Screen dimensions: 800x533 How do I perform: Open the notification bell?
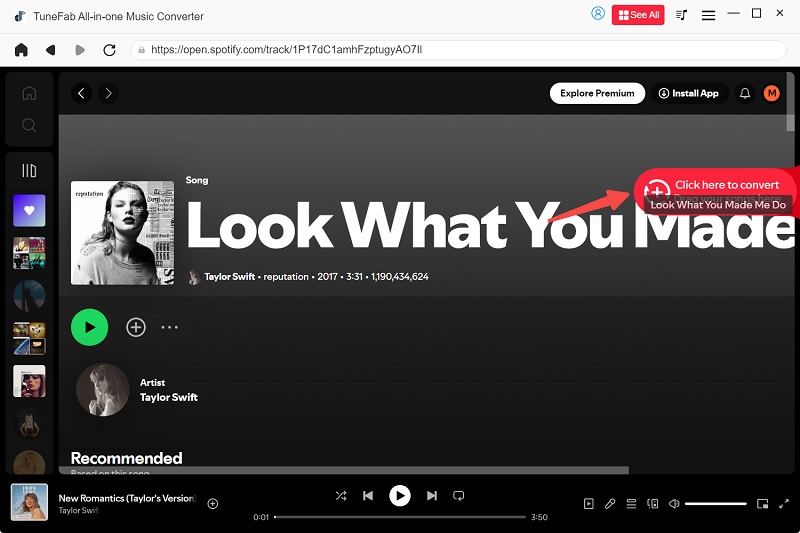pyautogui.click(x=745, y=93)
